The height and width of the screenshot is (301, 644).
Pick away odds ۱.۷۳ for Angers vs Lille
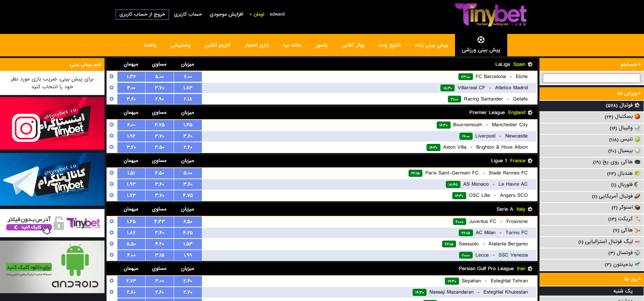point(131,195)
